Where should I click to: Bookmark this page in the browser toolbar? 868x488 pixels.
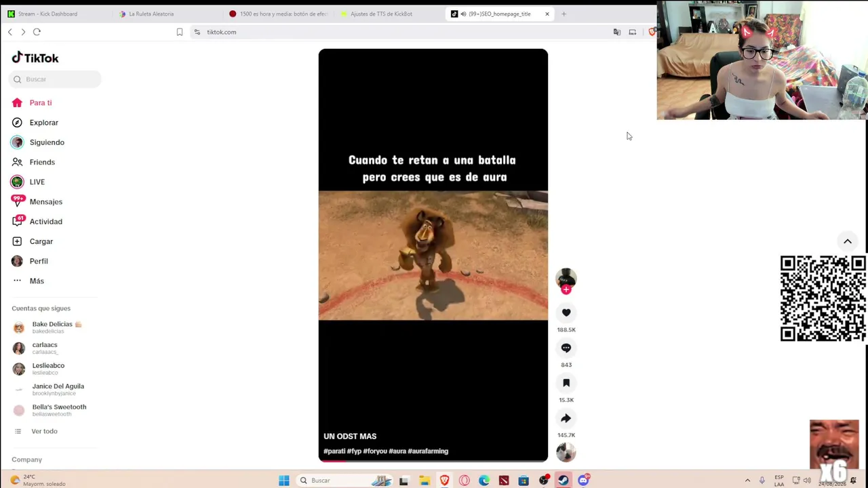[180, 32]
